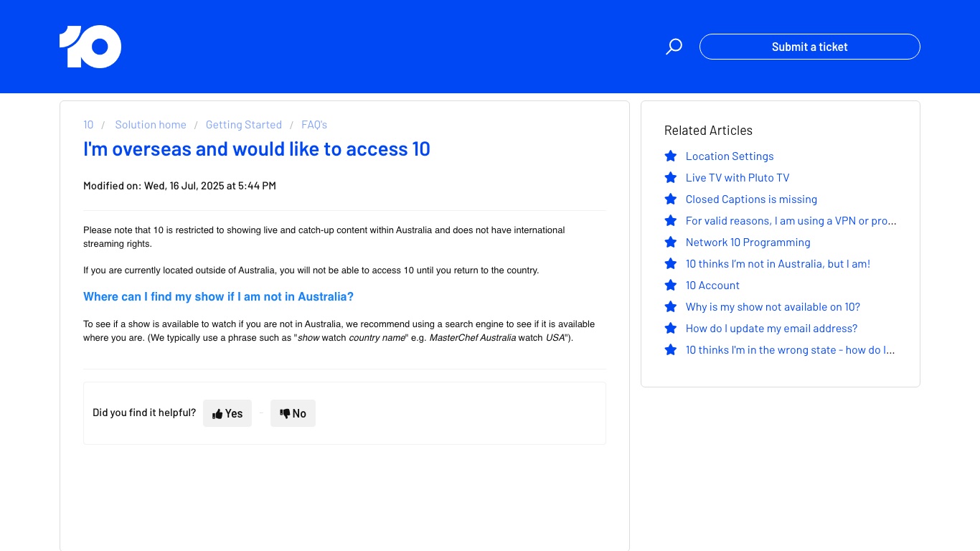
Task: Navigate to Getting Started breadcrumb
Action: pyautogui.click(x=244, y=125)
